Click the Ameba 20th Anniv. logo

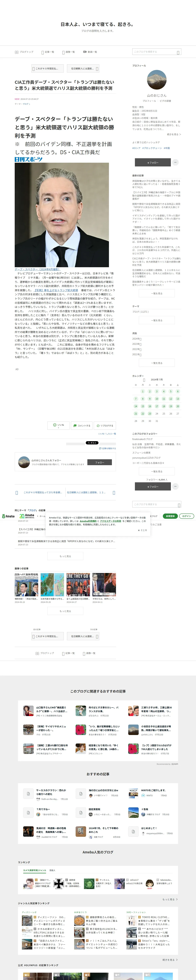click(27, 516)
